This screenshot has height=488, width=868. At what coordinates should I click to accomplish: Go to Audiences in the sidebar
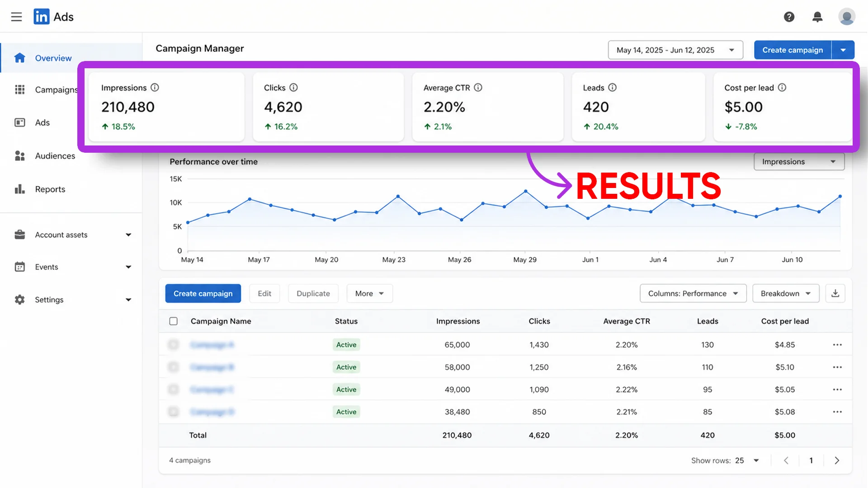click(45, 156)
